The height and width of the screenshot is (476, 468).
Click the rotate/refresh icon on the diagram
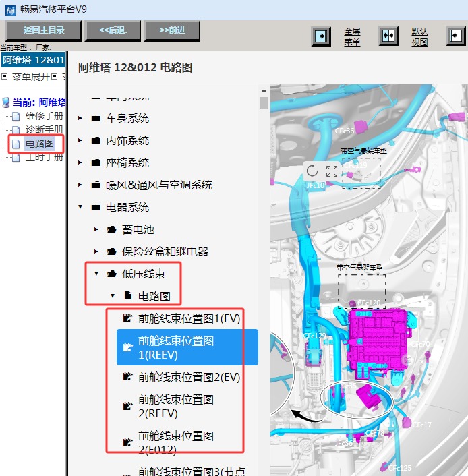tap(312, 171)
